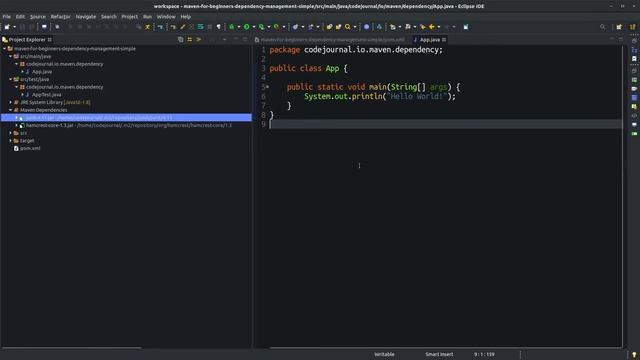
Task: Collapse the maven-for-beginners project root node
Action: (x=5, y=49)
